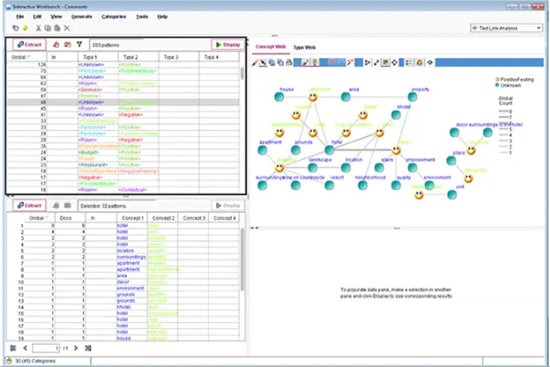
Task: Select the pattern row with global count 75
Action: point(123,71)
